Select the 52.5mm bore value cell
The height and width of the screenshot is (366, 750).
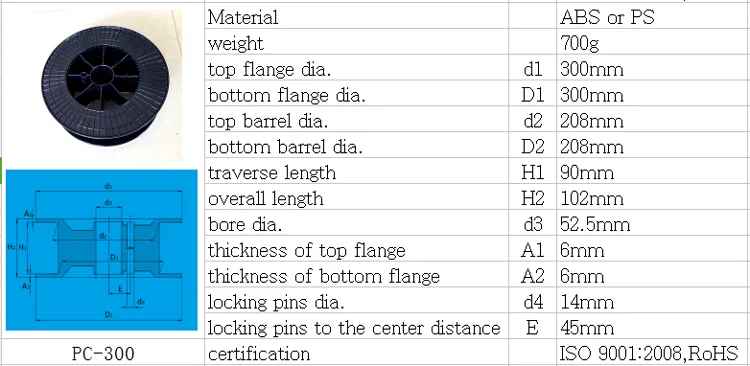click(x=653, y=224)
